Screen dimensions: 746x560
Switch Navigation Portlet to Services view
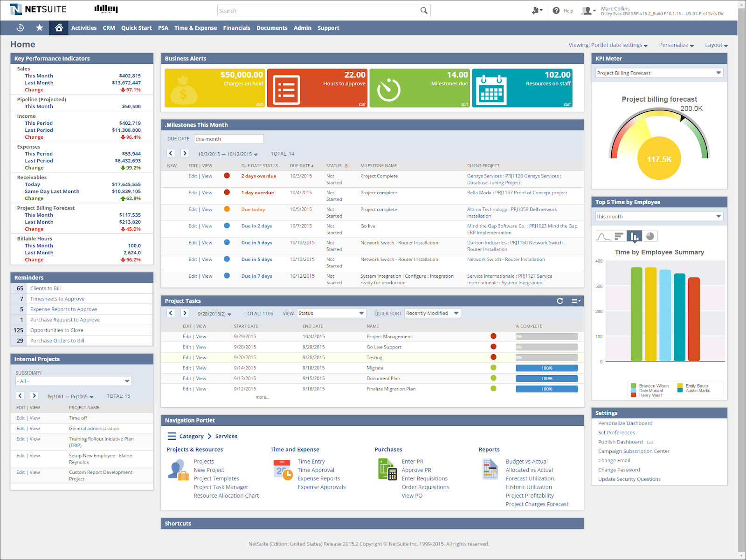pyautogui.click(x=227, y=436)
